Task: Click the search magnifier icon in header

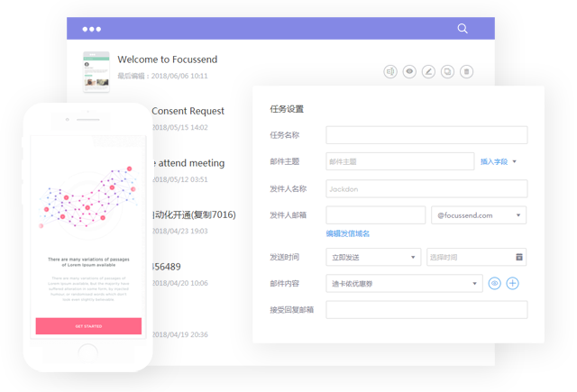Action: (x=463, y=29)
